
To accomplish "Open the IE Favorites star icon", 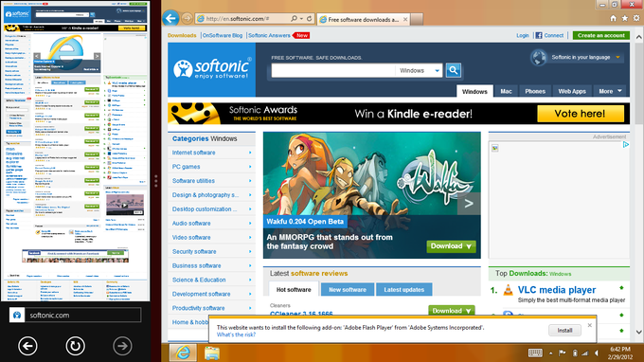I will pos(625,19).
